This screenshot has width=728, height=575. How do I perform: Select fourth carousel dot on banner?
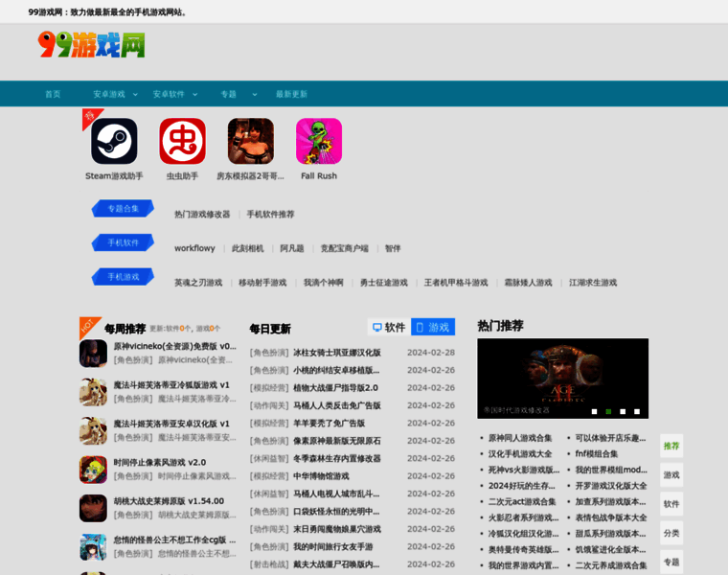[637, 411]
